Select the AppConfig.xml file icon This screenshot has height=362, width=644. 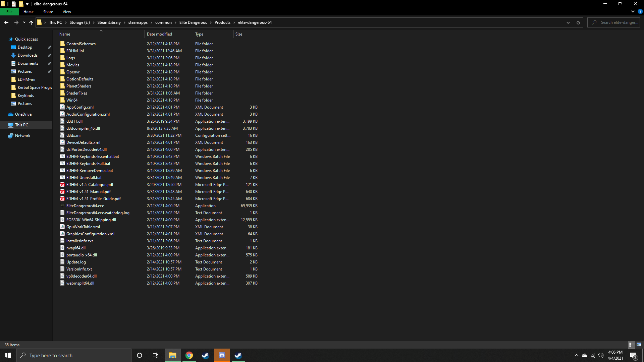pos(62,107)
